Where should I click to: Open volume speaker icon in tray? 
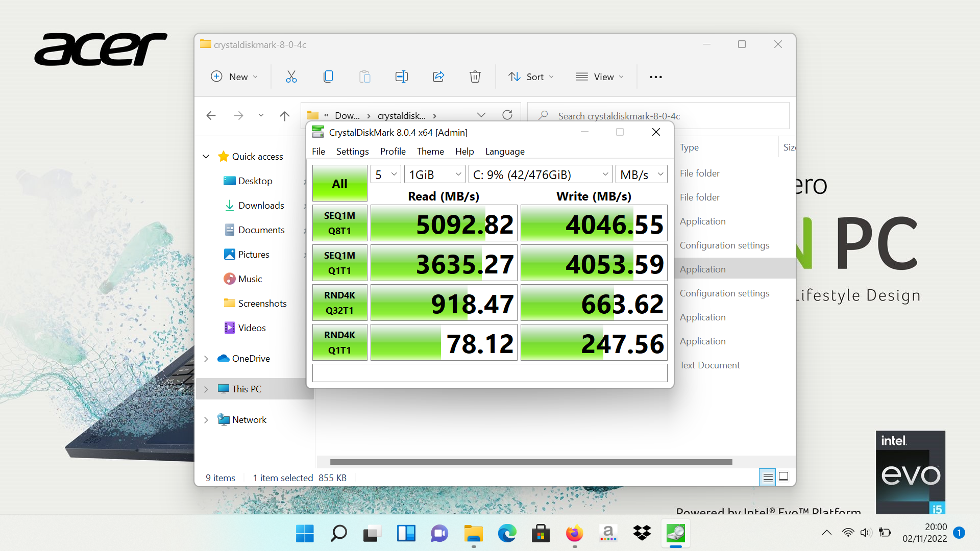[865, 533]
